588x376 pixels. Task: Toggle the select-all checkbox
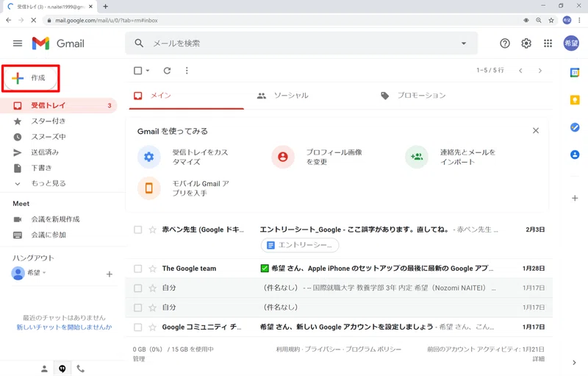138,71
